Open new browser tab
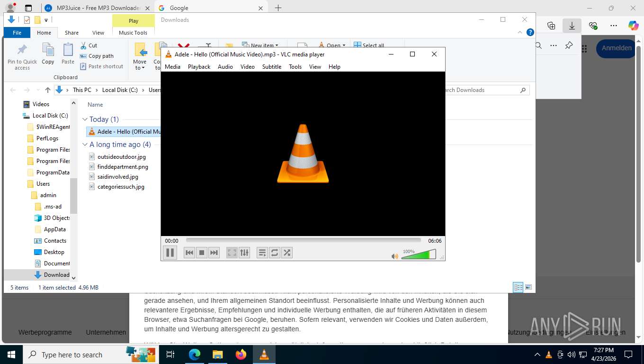Image resolution: width=644 pixels, height=364 pixels. pos(278,8)
